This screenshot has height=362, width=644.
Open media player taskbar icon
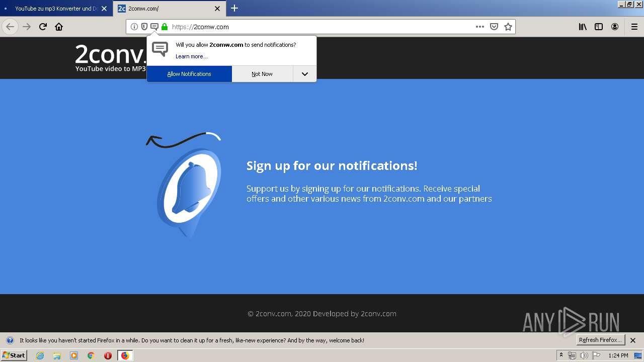pos(74,355)
